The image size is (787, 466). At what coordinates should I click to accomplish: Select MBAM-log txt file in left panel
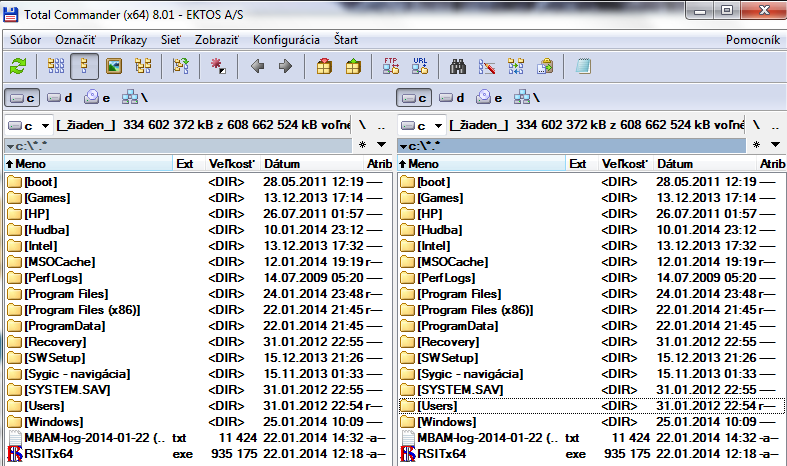(198, 438)
